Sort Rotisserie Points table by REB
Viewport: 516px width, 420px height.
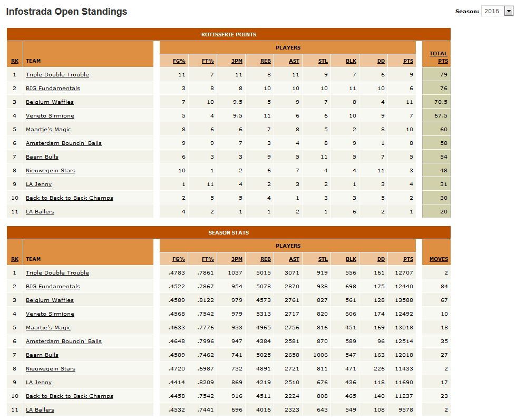(x=266, y=61)
